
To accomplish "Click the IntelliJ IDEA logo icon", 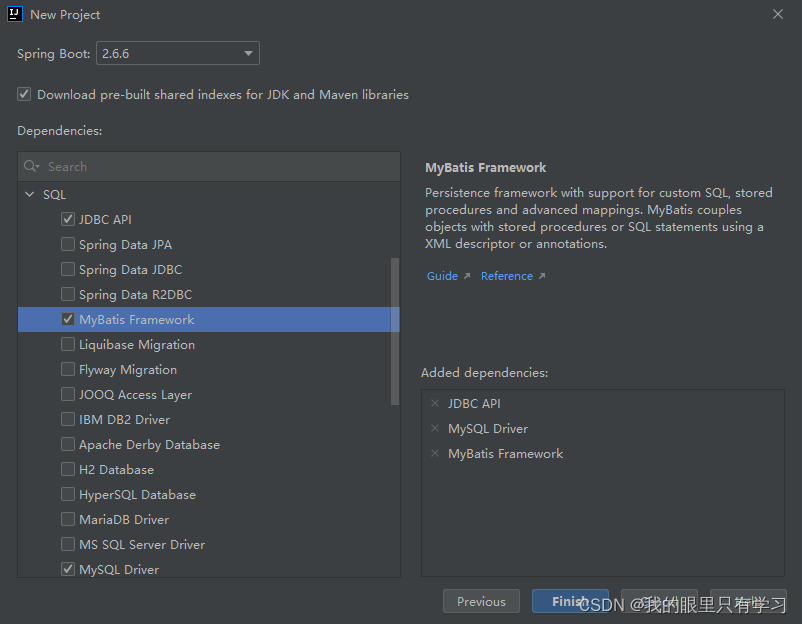I will pos(13,14).
